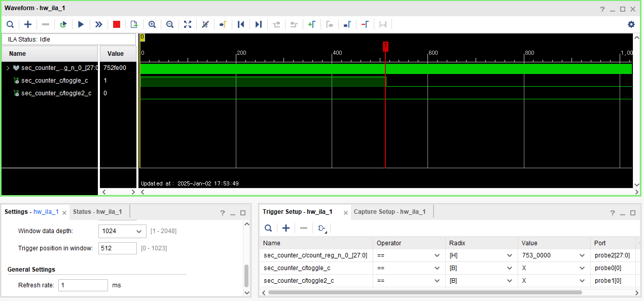Go to the cursor position
The height and width of the screenshot is (301, 644).
(x=223, y=24)
